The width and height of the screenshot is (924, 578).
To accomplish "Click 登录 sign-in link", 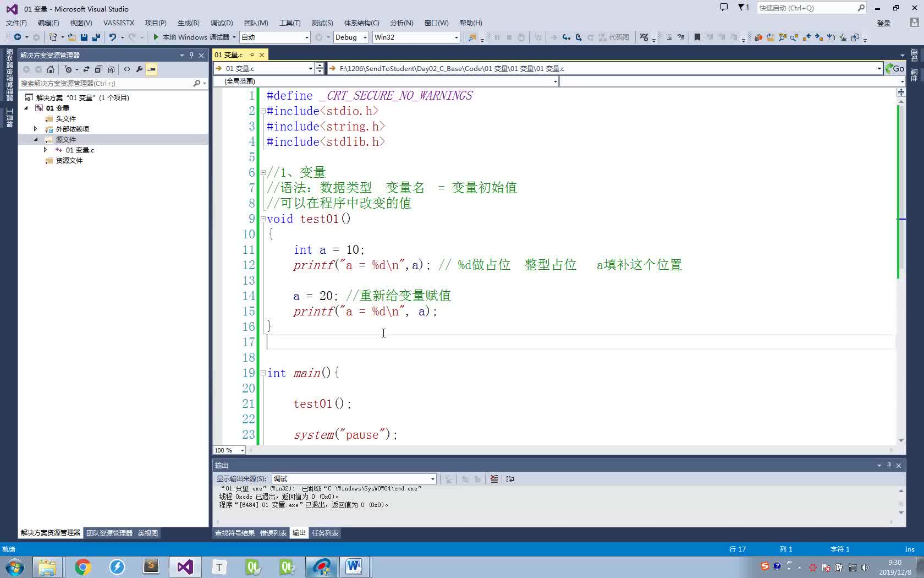I will click(x=884, y=23).
